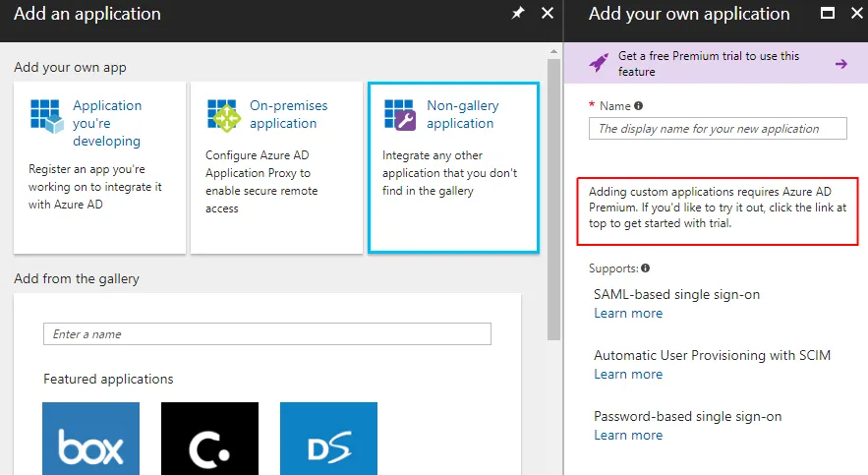868x475 pixels.
Task: Click the Add from the gallery heading
Action: 77,278
